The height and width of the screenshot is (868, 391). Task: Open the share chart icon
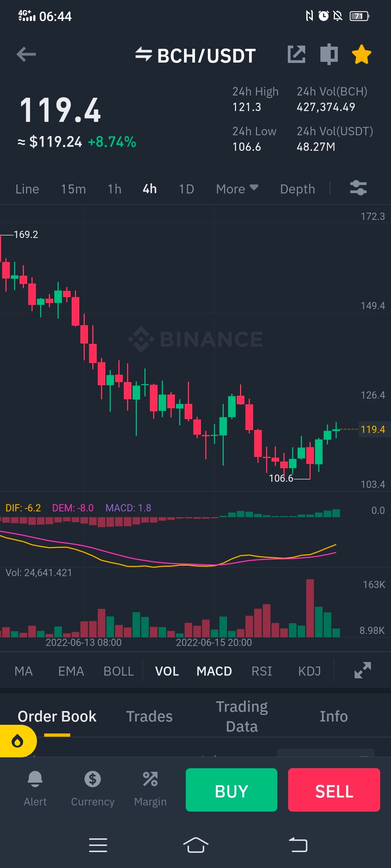[297, 55]
